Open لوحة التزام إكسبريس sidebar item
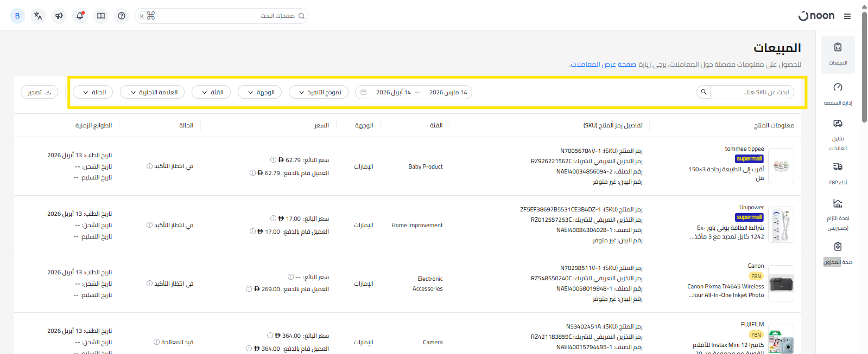Viewport: 868px width, 354px height. point(838,214)
